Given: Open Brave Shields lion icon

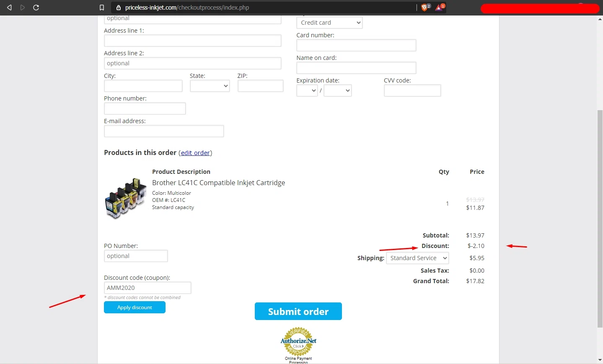Looking at the screenshot, I should tap(425, 7).
